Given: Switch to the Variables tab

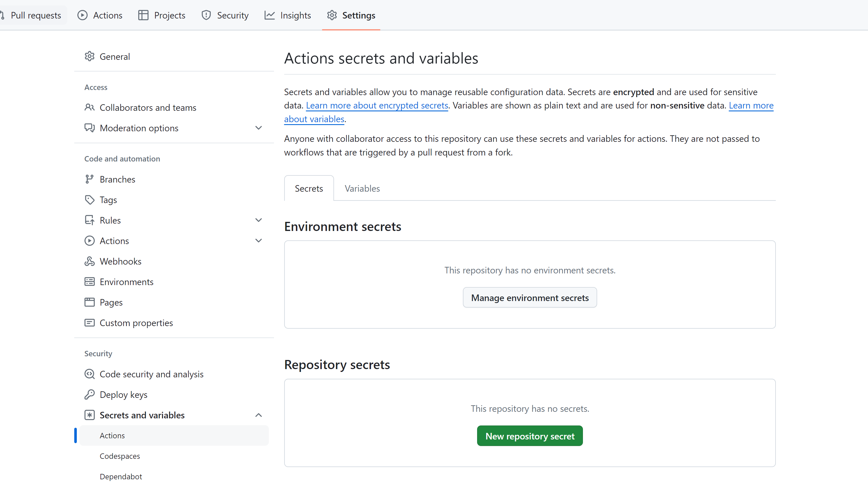Looking at the screenshot, I should [x=362, y=188].
